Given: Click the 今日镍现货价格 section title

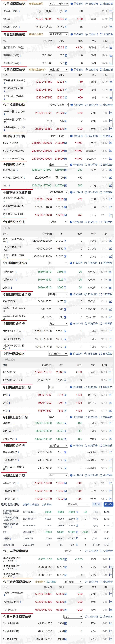Looking at the screenshot, I should (14, 165).
